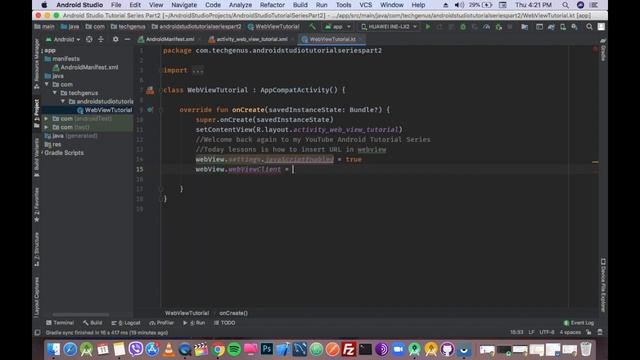This screenshot has height=360, width=640.
Task: Toggle the Structure side panel
Action: [x=37, y=249]
